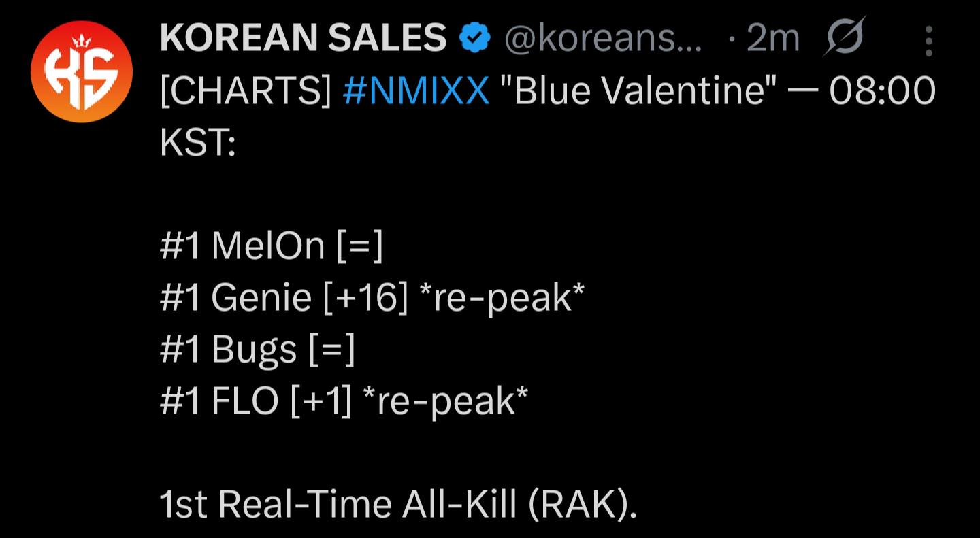Click the KST: label text
980x538 pixels.
tap(197, 144)
